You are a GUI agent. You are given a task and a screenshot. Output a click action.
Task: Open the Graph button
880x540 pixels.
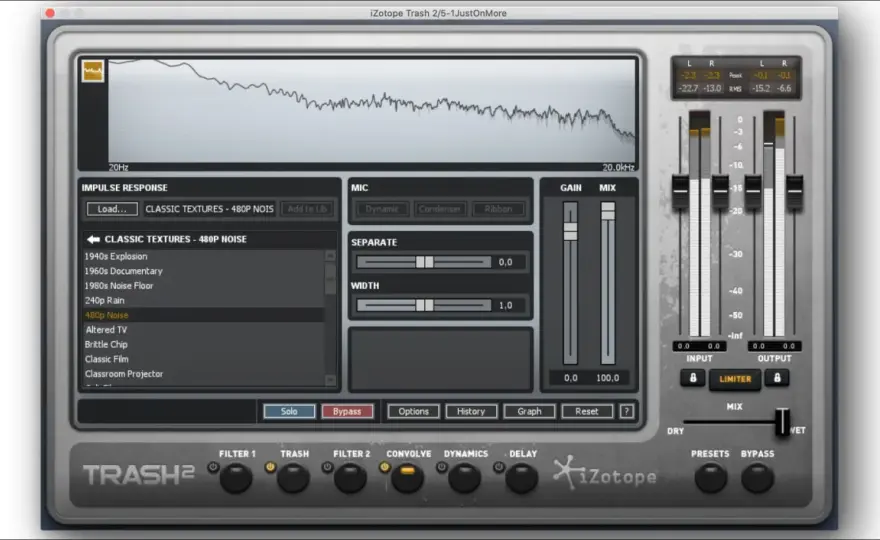point(529,411)
